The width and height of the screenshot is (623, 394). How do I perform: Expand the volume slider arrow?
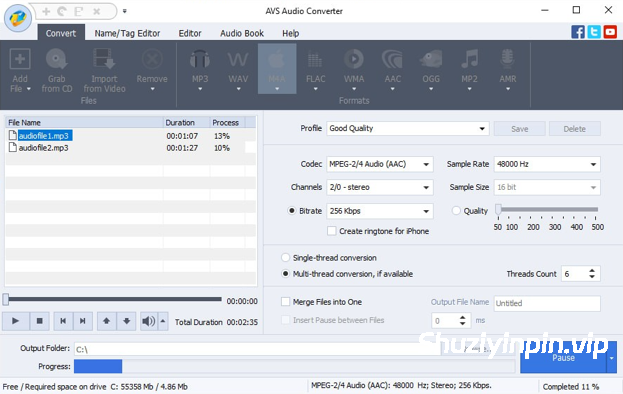tap(163, 321)
